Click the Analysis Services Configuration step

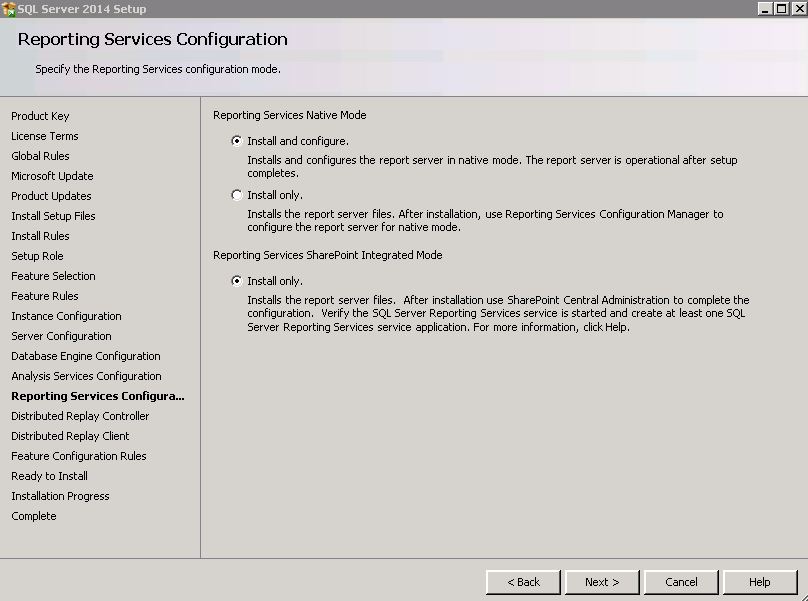pos(87,376)
